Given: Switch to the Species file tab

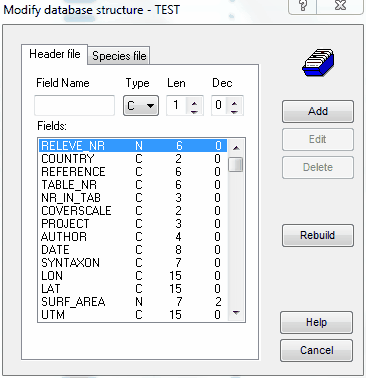Looking at the screenshot, I should [x=119, y=55].
